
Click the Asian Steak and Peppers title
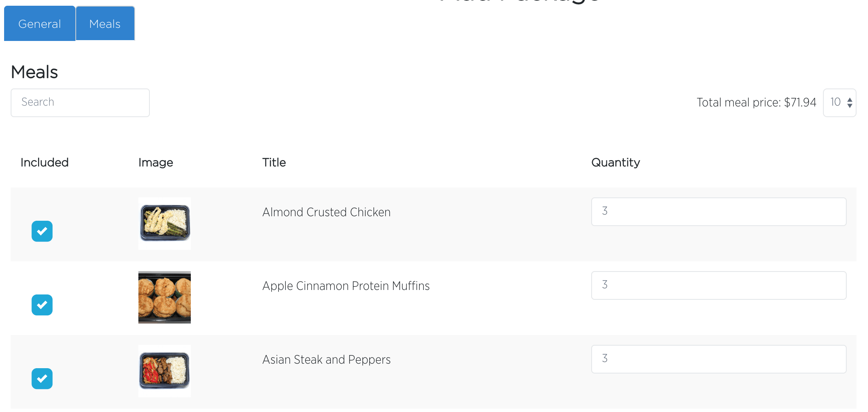pos(326,360)
